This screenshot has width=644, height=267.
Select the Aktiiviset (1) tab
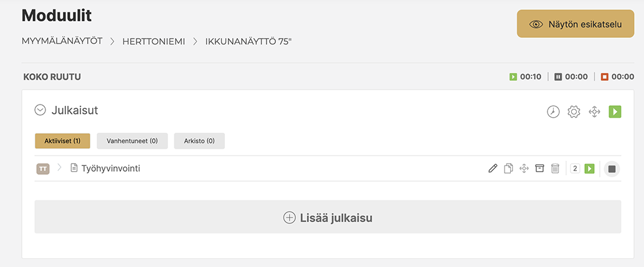coord(62,141)
